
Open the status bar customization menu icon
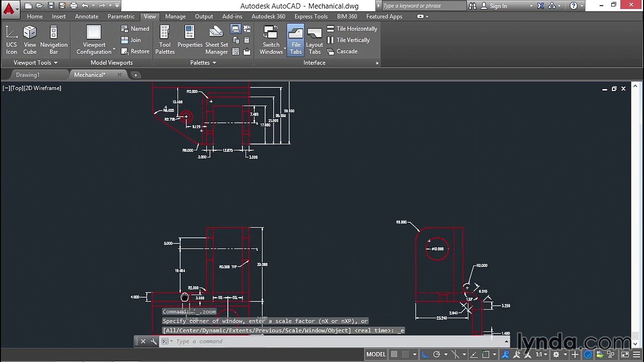coord(636,354)
